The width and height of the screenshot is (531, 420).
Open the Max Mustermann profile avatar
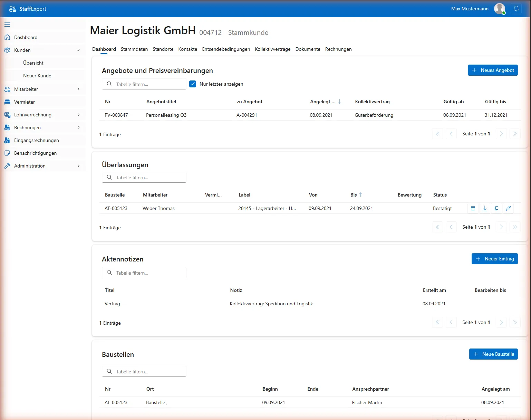point(500,9)
